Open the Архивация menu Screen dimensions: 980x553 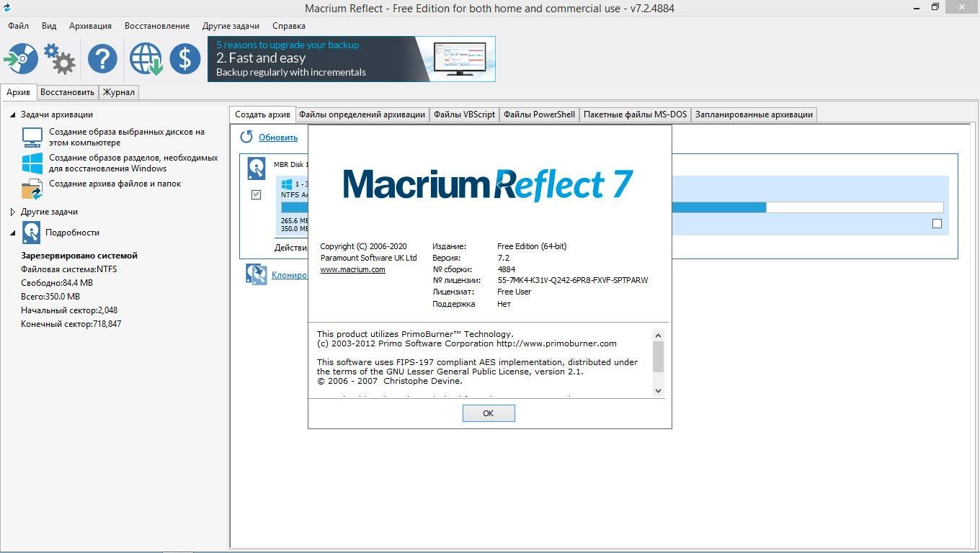tap(90, 26)
